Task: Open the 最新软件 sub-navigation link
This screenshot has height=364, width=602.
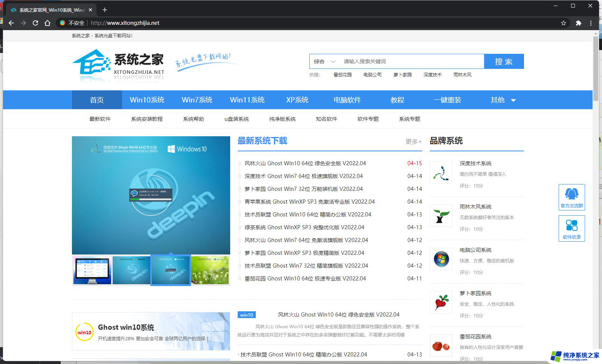Action: coord(100,119)
